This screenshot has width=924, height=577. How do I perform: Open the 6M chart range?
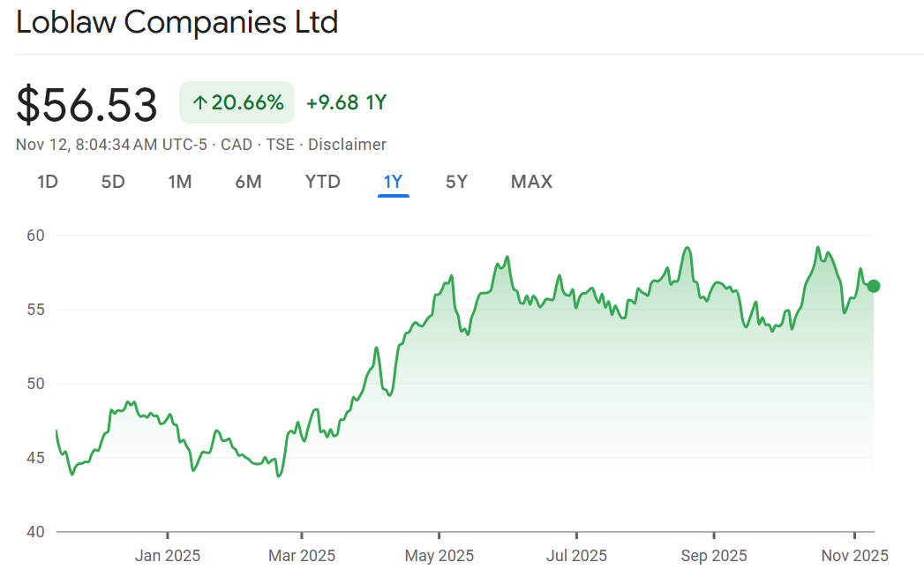248,182
